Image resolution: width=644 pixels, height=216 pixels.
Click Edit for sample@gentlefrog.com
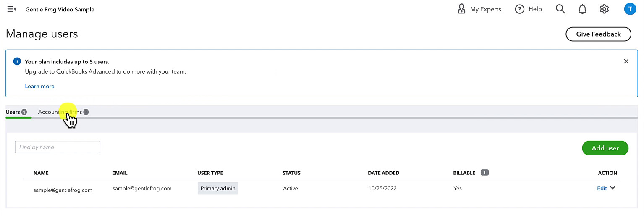(x=602, y=188)
